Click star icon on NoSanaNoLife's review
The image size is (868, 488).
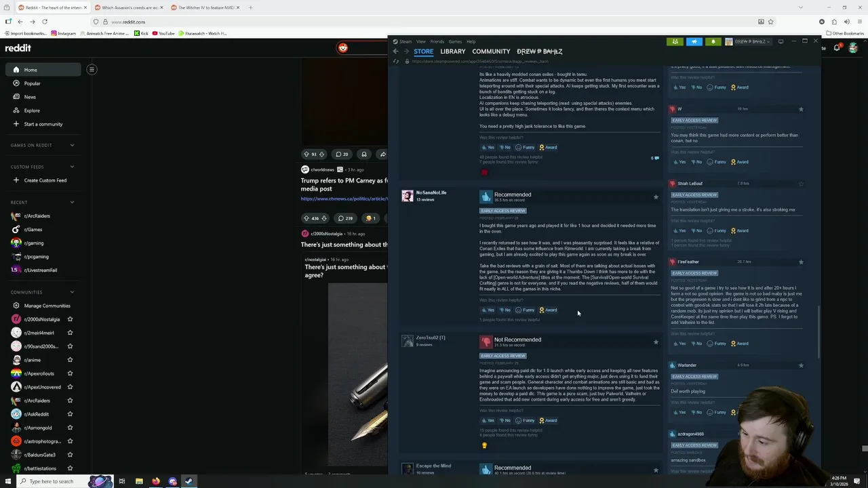pos(656,197)
